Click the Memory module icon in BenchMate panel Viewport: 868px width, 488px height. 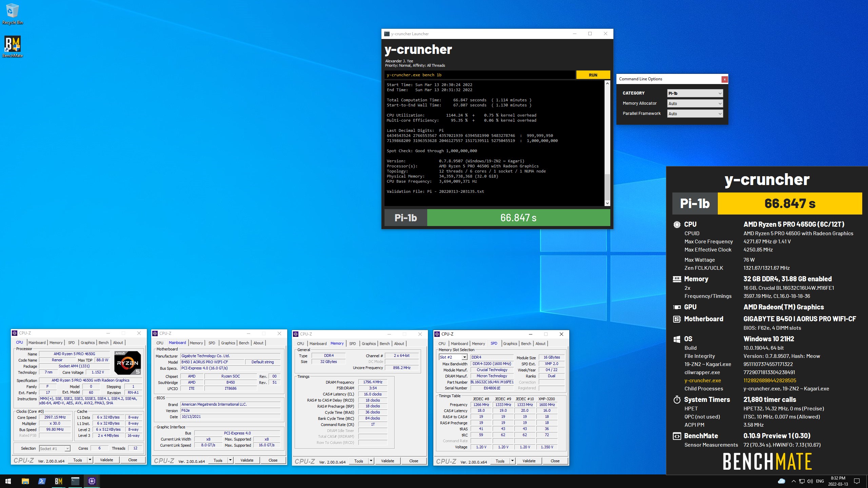[677, 279]
